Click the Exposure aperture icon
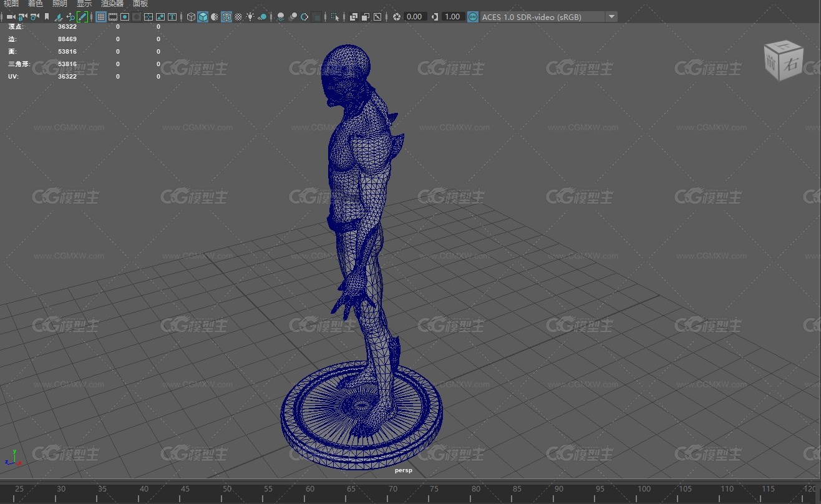The width and height of the screenshot is (821, 504). pyautogui.click(x=397, y=17)
